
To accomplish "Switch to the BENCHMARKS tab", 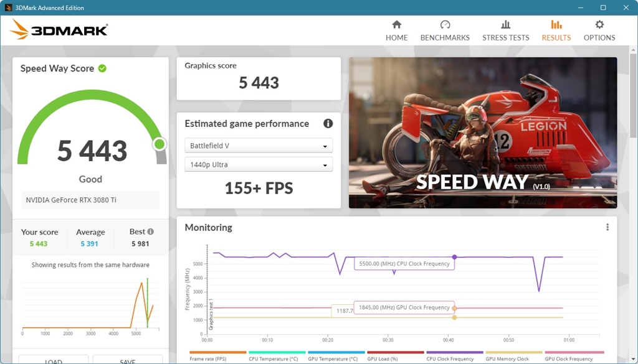I will pyautogui.click(x=445, y=37).
